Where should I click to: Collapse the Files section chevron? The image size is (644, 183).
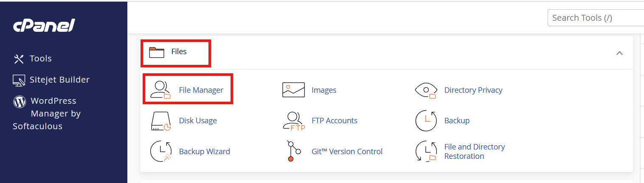pyautogui.click(x=619, y=53)
